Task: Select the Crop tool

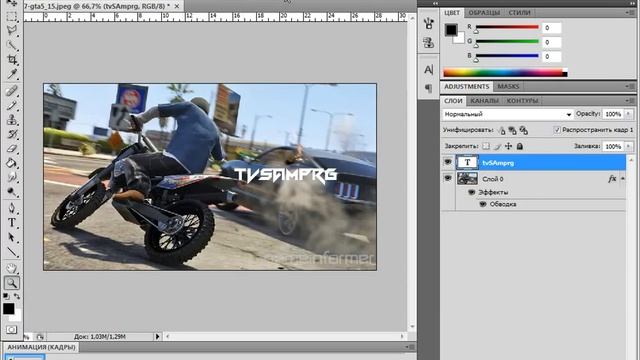Action: (11, 60)
